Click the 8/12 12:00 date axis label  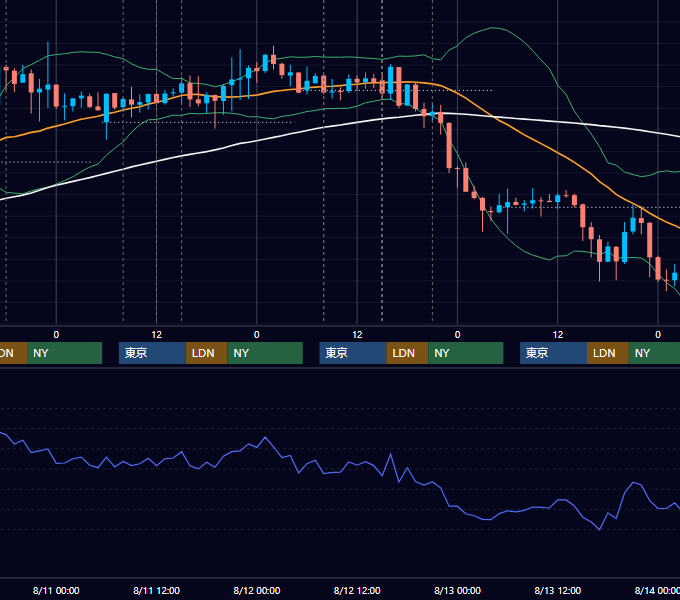pos(357,590)
